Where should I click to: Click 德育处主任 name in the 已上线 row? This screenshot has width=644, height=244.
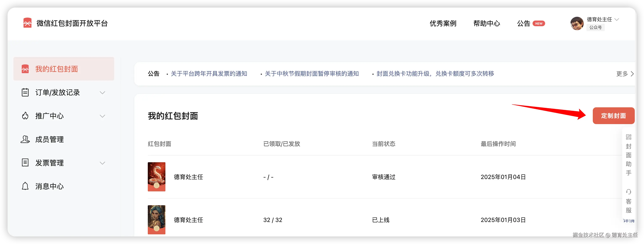188,220
